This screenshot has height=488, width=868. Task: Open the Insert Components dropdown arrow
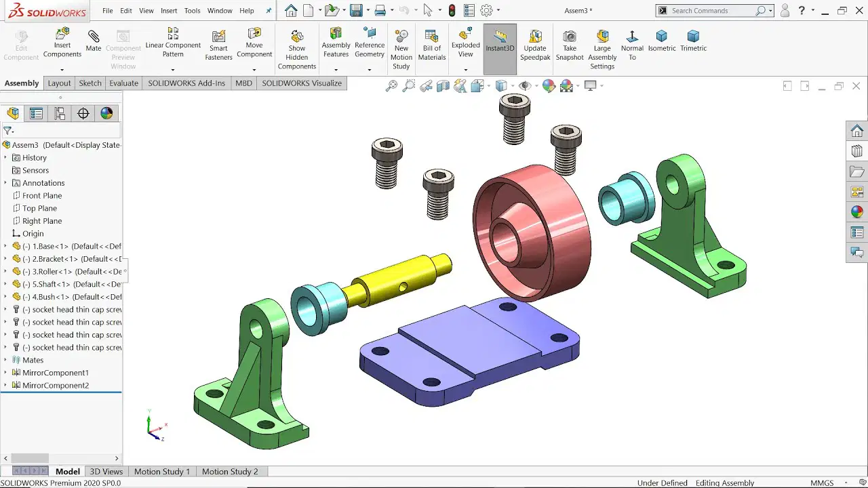coord(62,70)
